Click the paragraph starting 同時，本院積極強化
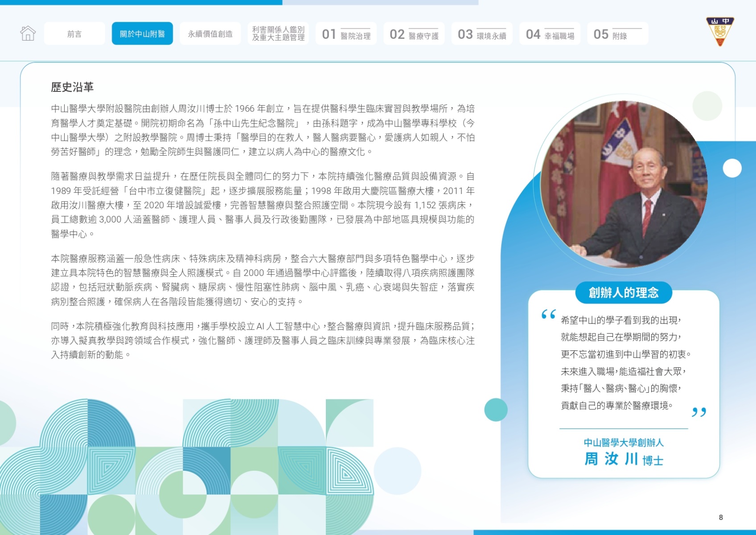 click(x=263, y=340)
